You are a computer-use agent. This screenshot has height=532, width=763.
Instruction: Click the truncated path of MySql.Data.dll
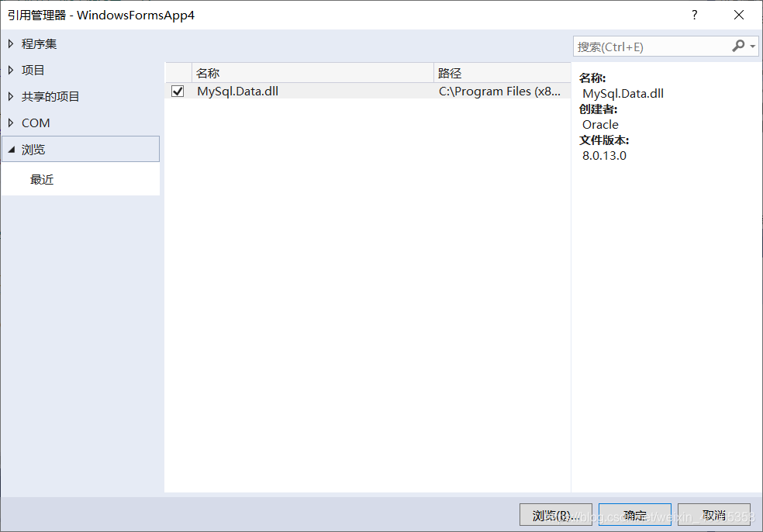pos(500,91)
